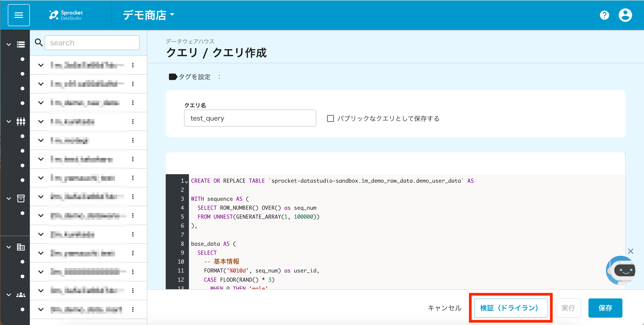
Task: Collapse the section chevron beside list icon
Action: pos(9,45)
